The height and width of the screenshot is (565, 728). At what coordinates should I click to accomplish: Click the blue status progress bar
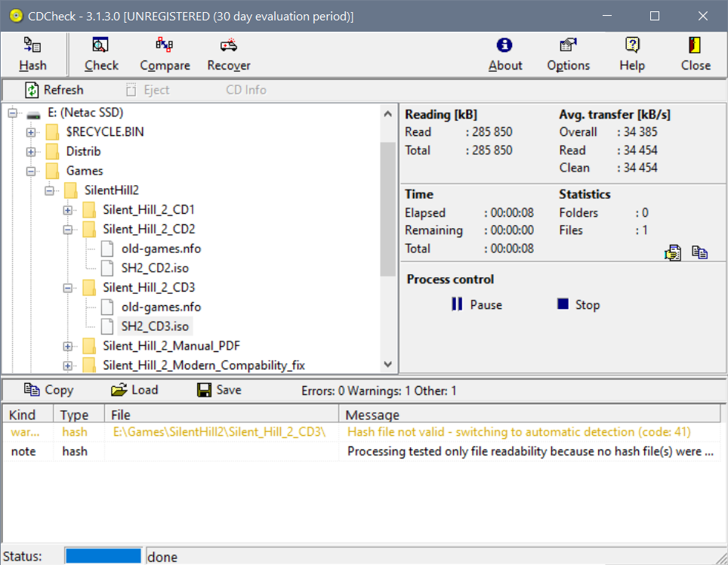click(103, 556)
